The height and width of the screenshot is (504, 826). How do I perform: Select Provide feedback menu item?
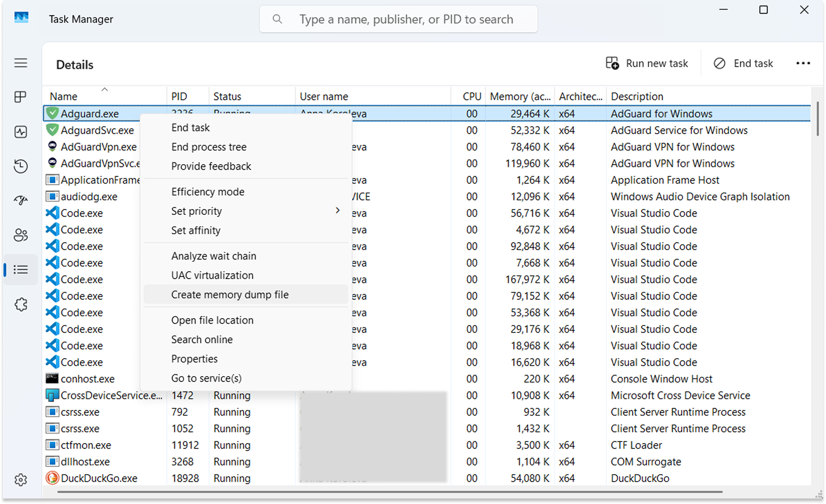246,166
